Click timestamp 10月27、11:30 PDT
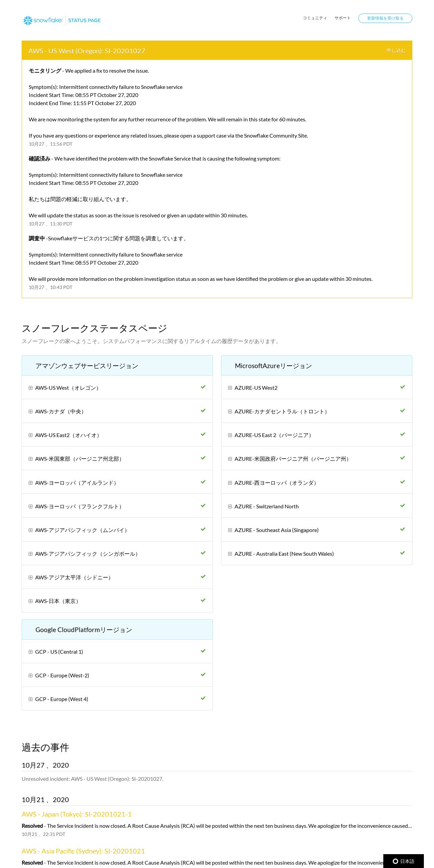 point(51,224)
